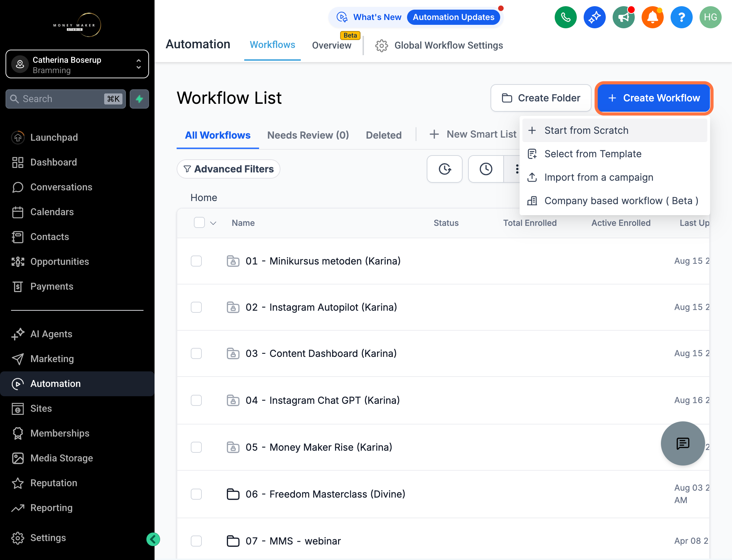Check the 07 - MMS - webinar row checkbox
Viewport: 732px width, 560px height.
[x=196, y=541]
